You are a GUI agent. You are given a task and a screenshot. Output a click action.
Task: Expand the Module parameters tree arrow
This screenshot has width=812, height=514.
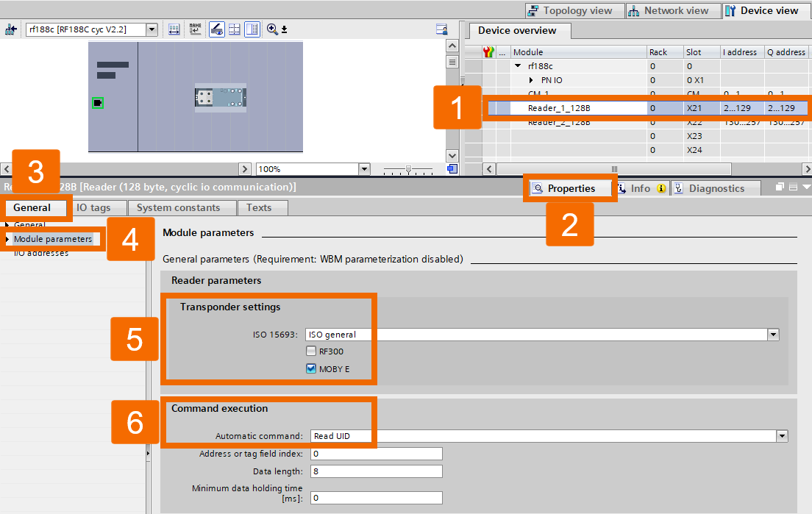point(7,239)
